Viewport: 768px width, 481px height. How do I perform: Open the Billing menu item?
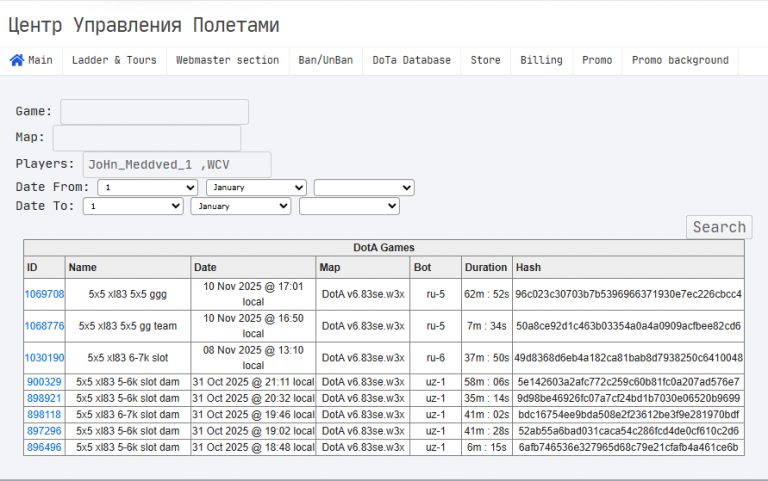pos(541,60)
